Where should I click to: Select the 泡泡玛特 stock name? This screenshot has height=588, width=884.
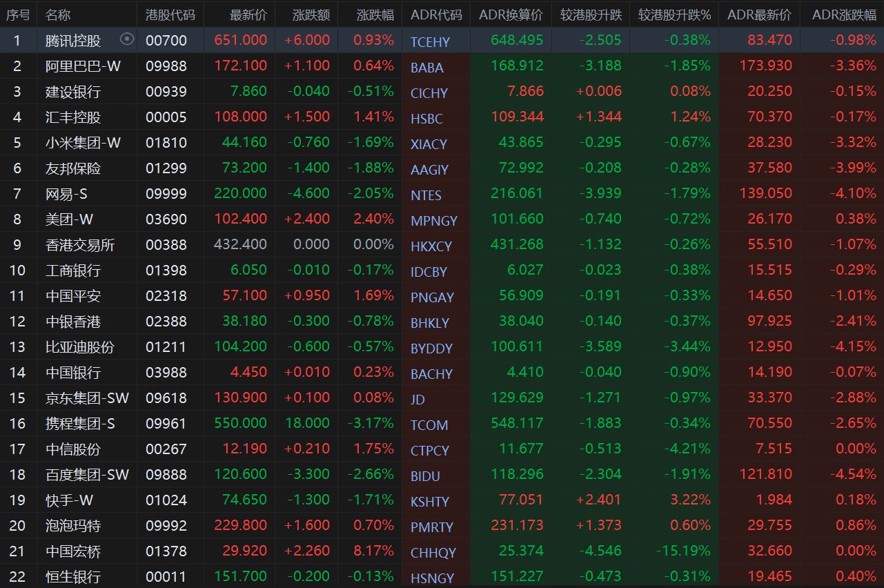tap(73, 526)
